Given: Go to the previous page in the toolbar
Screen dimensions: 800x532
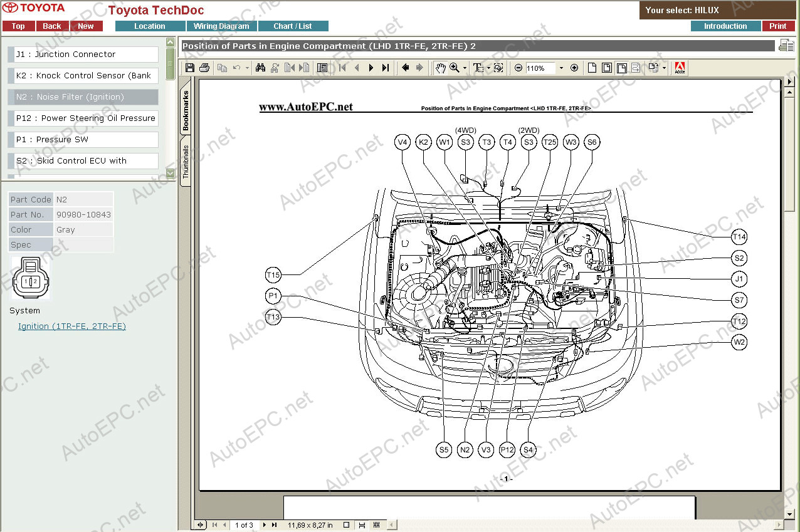Looking at the screenshot, I should (x=357, y=68).
